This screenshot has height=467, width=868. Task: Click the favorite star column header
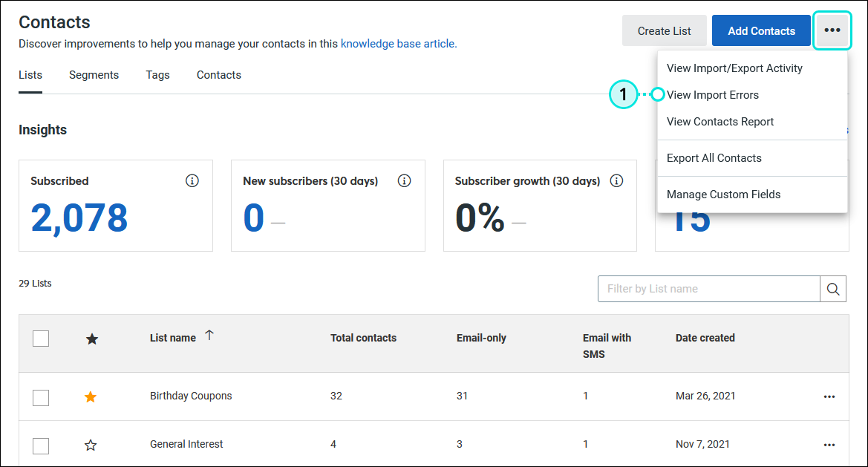pyautogui.click(x=92, y=339)
